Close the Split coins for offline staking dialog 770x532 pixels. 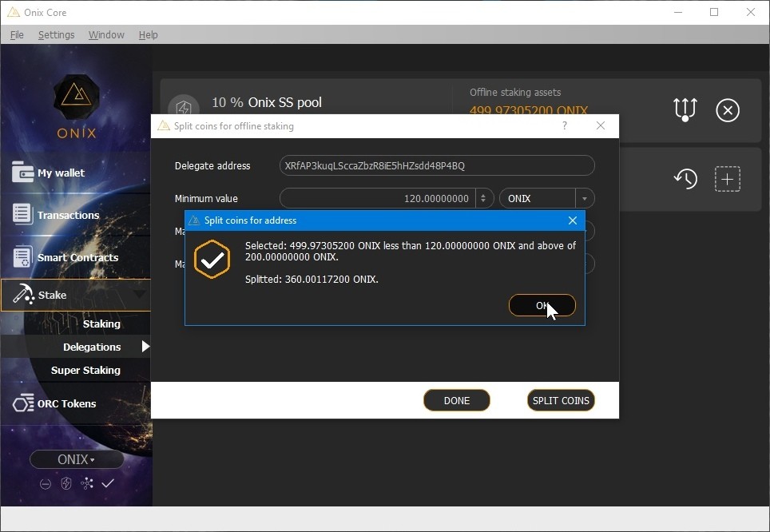601,125
